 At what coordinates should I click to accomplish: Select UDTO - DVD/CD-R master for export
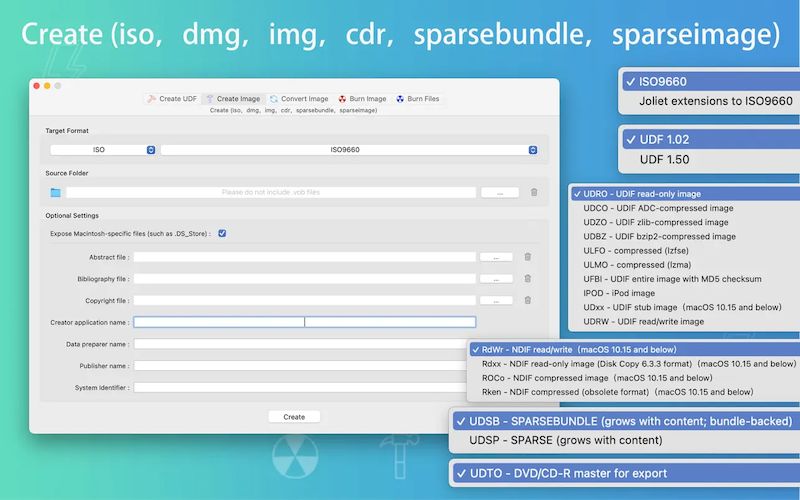[627, 473]
